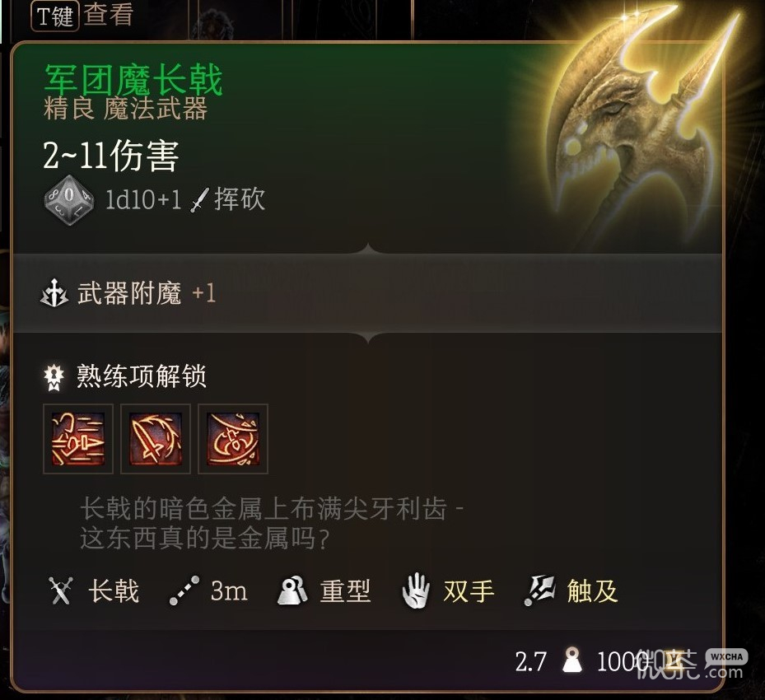Click the third proficiency skill icon
Viewport: 765px width, 700px height.
coord(233,439)
